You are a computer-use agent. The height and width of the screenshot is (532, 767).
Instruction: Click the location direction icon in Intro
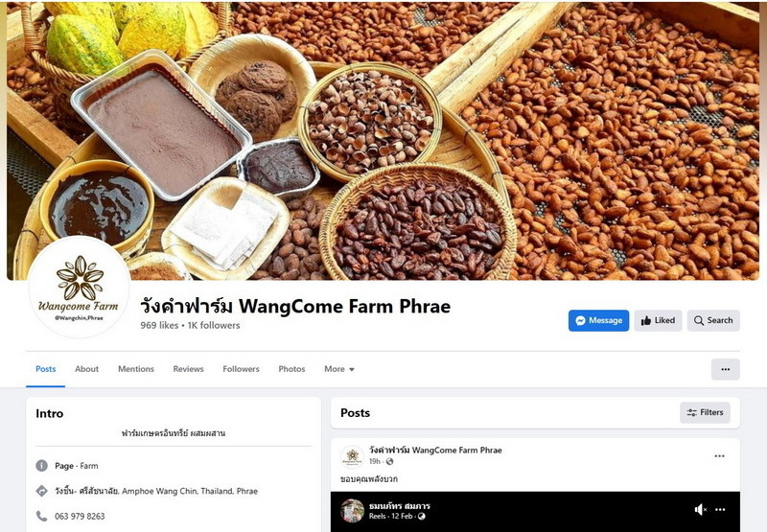(x=42, y=491)
